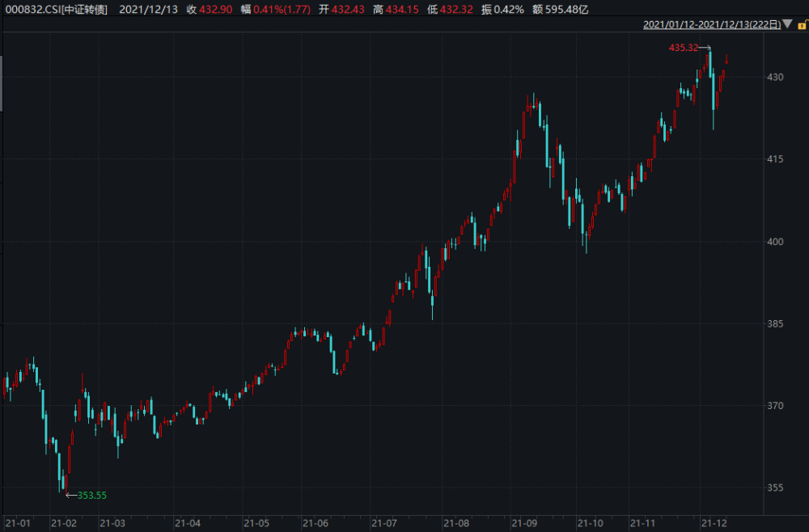Select the 21-12 month label on time axis

(714, 523)
